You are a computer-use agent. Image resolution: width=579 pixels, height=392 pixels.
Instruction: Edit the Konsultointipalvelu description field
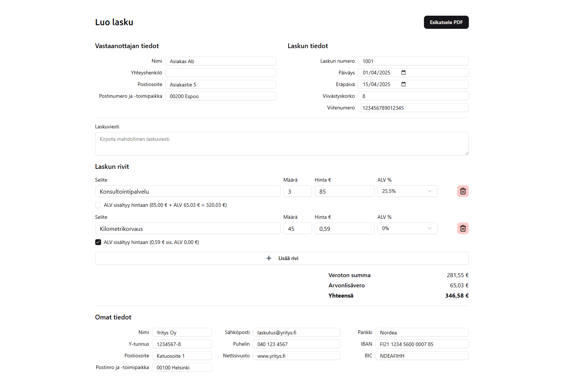point(188,191)
